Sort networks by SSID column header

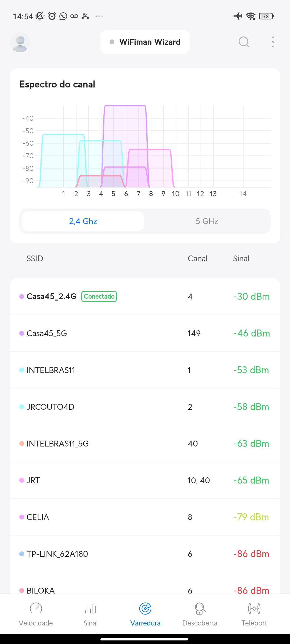[35, 258]
